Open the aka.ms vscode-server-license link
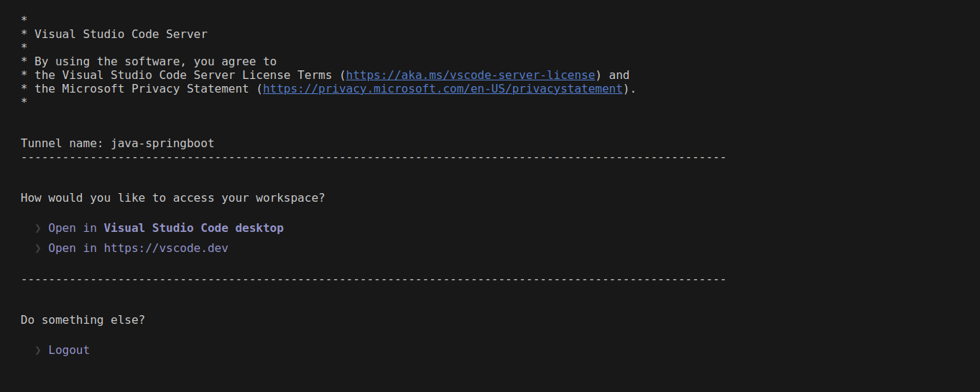Image resolution: width=980 pixels, height=392 pixels. click(x=471, y=75)
